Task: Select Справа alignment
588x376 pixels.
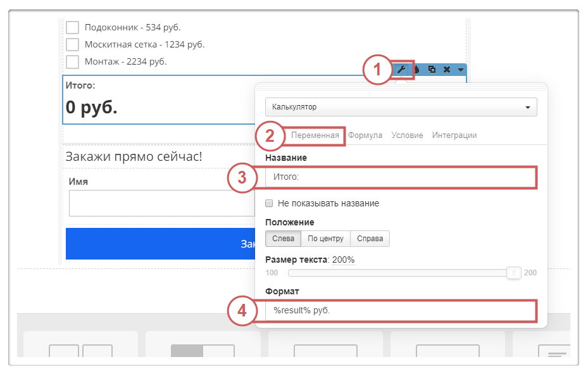Action: pyautogui.click(x=370, y=239)
